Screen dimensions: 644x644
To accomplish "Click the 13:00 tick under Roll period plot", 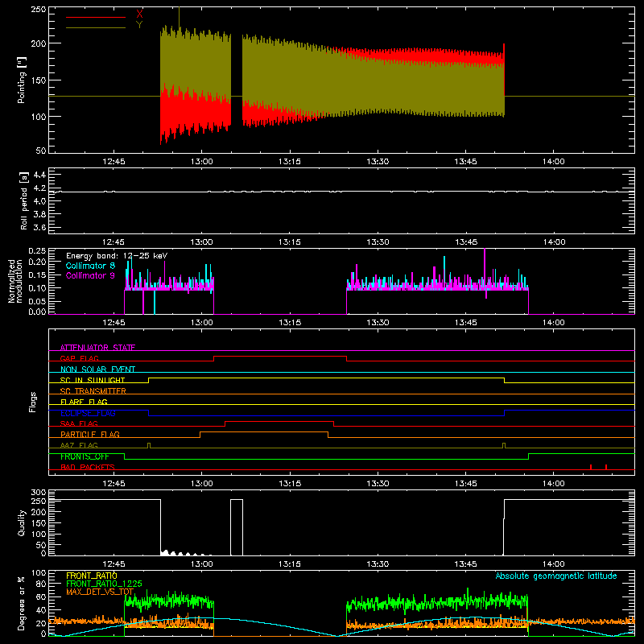I will (x=202, y=242).
